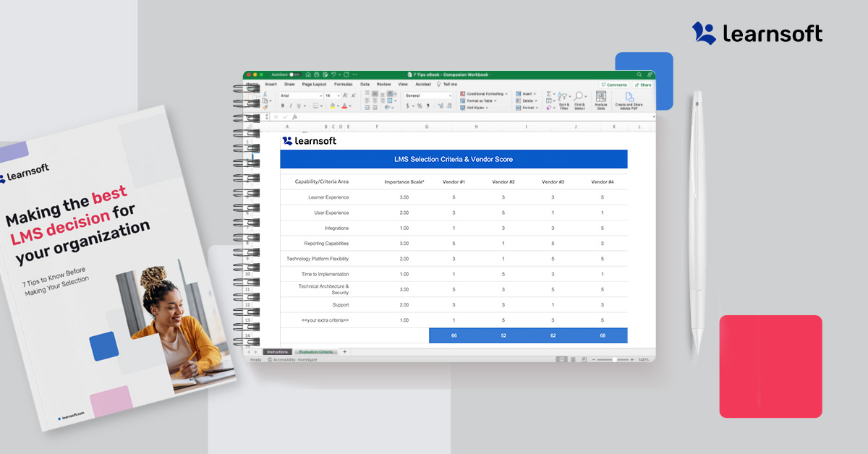Screen dimensions: 868x454
Task: Apply italic formatting
Action: click(291, 106)
